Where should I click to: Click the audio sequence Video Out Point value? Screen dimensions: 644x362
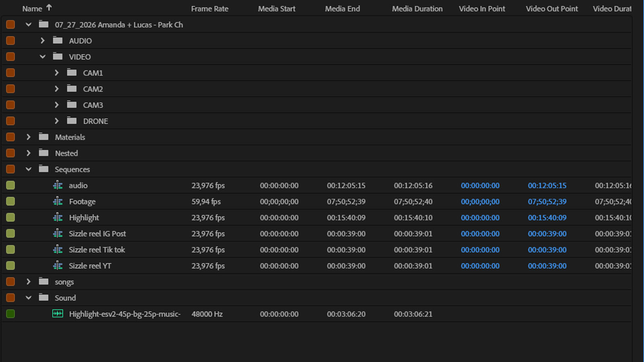pos(547,185)
